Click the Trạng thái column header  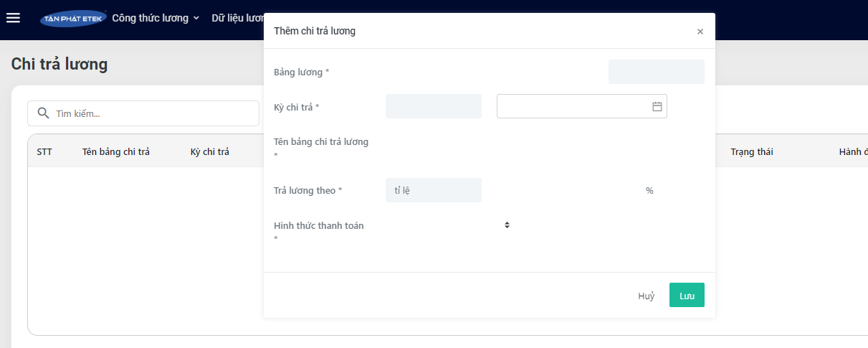pos(752,151)
